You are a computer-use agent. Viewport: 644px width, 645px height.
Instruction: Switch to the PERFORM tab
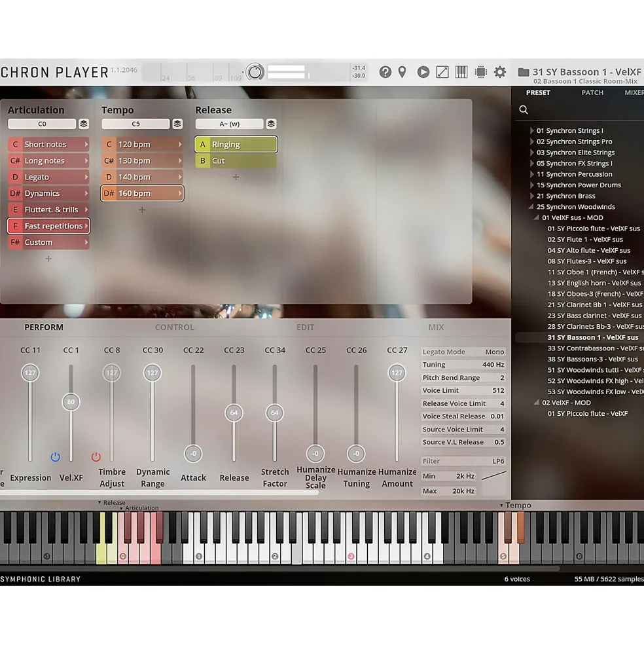point(44,327)
